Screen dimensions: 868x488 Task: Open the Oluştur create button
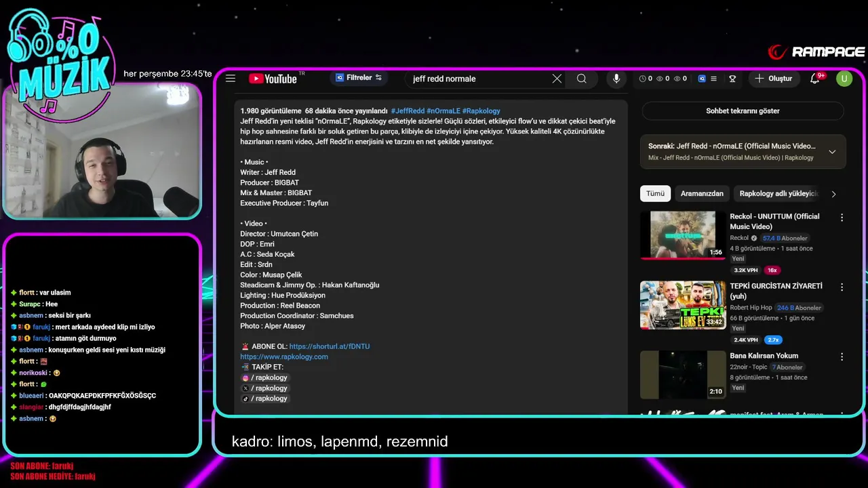pyautogui.click(x=774, y=79)
